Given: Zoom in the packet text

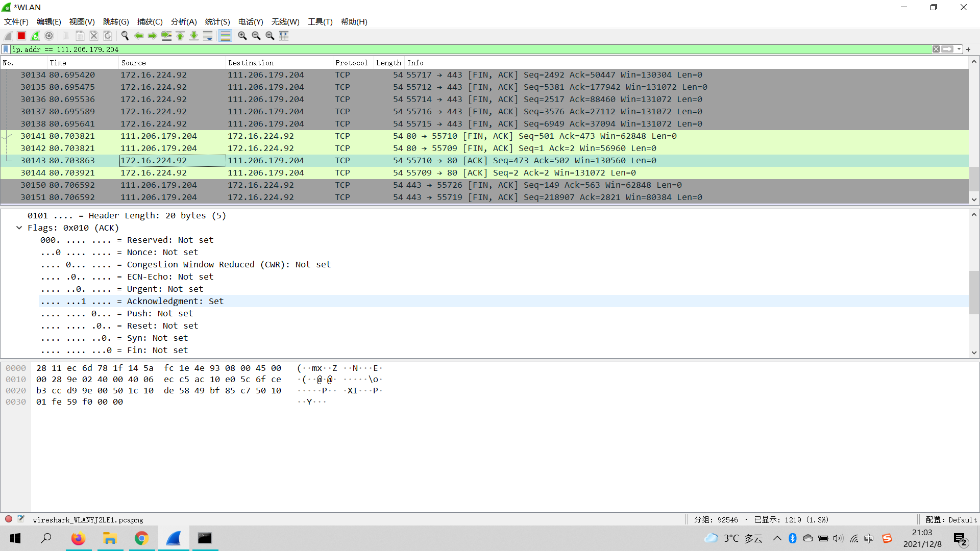Looking at the screenshot, I should coord(242,36).
